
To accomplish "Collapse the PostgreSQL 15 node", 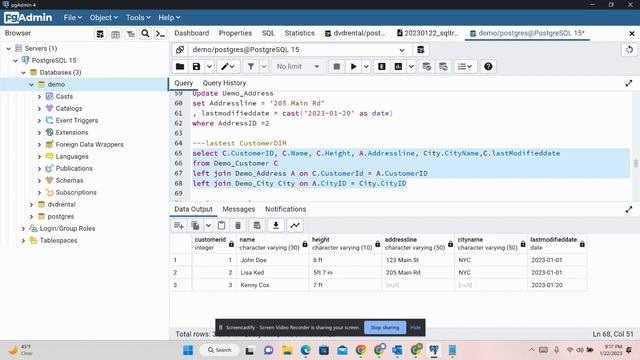I will 16,60.
